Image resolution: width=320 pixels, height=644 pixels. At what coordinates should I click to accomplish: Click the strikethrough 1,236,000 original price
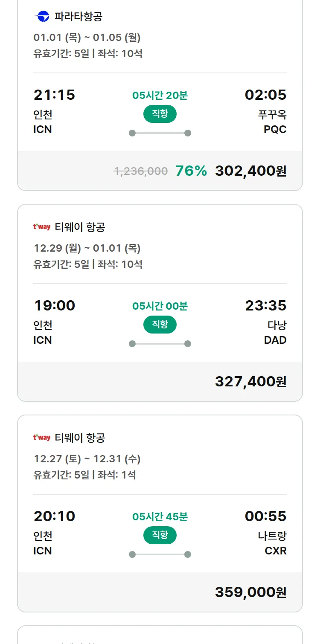(x=141, y=171)
